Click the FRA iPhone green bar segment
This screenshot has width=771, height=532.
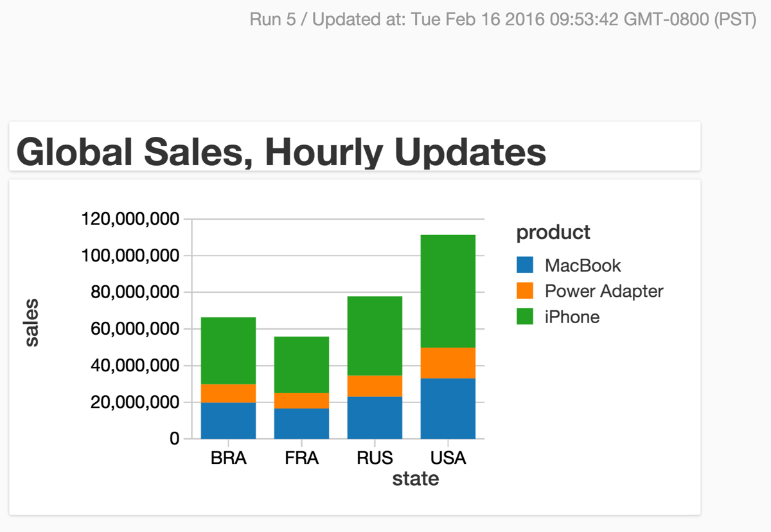[302, 365]
